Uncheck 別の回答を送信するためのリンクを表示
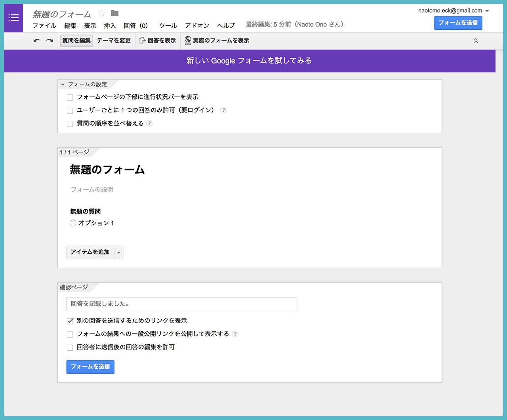Viewport: 507px width, 420px height. (x=70, y=321)
